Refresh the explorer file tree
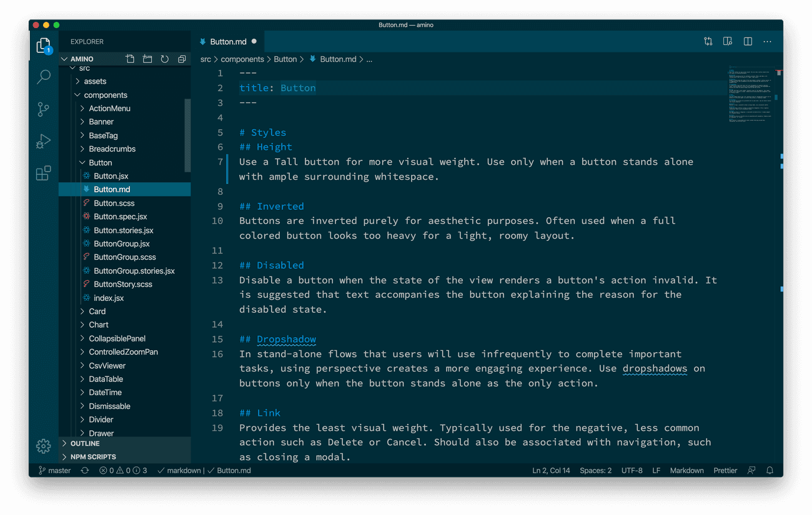Screen dimensions: 812x515 click(x=164, y=58)
